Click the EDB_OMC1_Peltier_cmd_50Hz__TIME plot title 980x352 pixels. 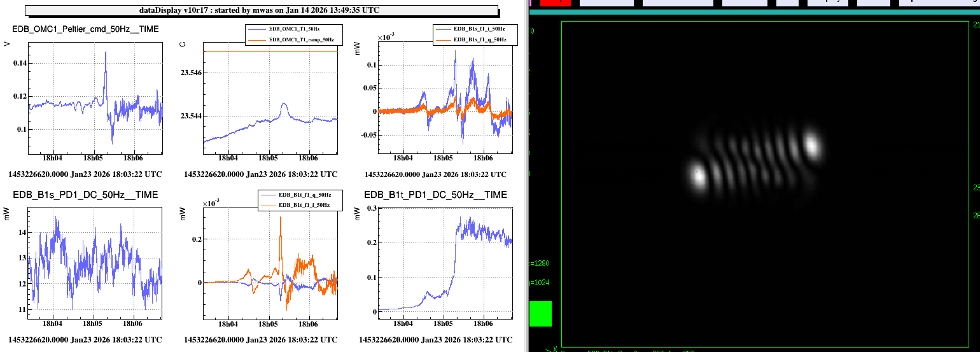[x=86, y=29]
